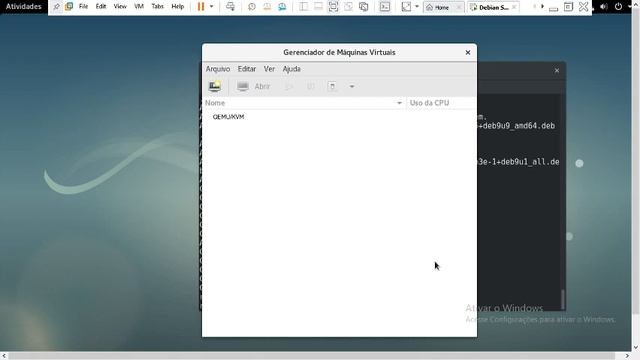The width and height of the screenshot is (640, 360).
Task: Close the Gerenciador de Máquinas Virtuais window
Action: click(468, 52)
